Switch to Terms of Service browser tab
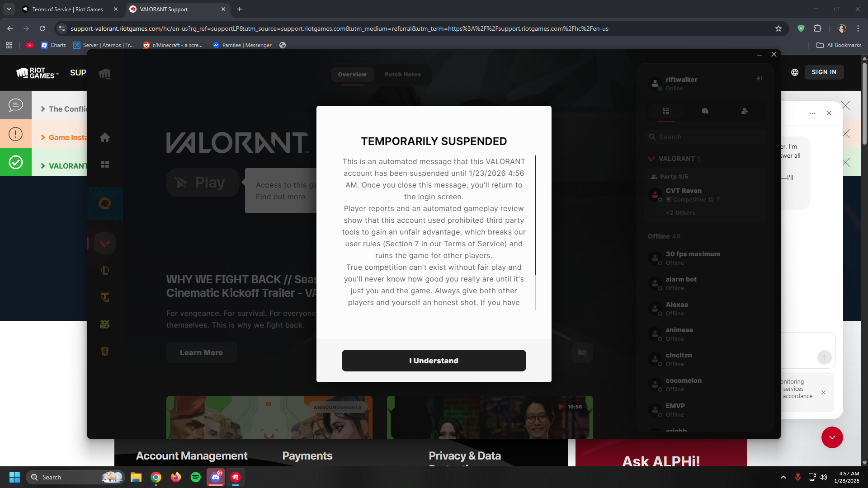868x488 pixels. [x=68, y=9]
